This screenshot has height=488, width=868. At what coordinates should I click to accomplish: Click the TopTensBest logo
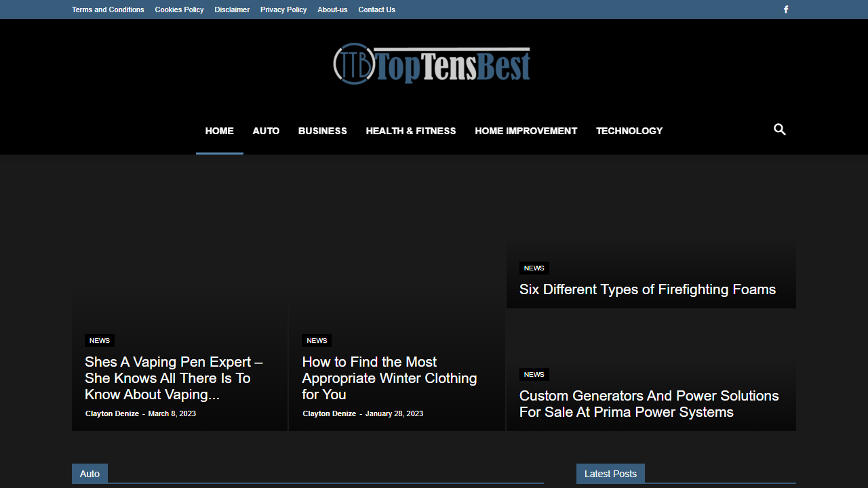coord(433,65)
